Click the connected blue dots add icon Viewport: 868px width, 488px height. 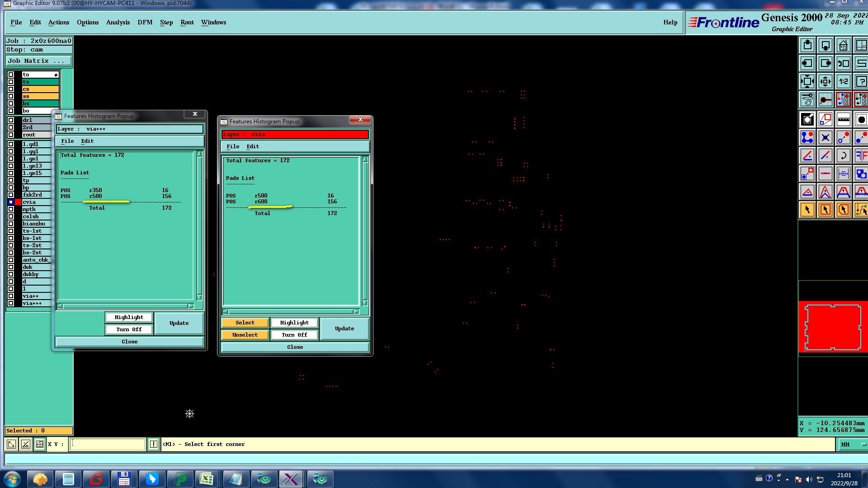click(x=807, y=137)
